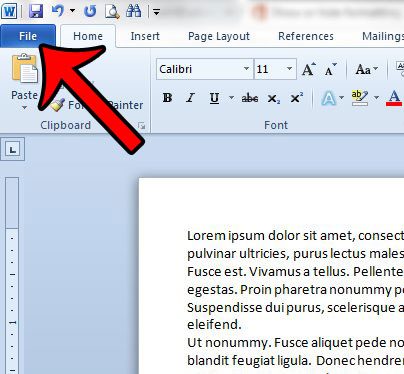Open the File tab
Screen dimensions: 404x374
click(28, 36)
